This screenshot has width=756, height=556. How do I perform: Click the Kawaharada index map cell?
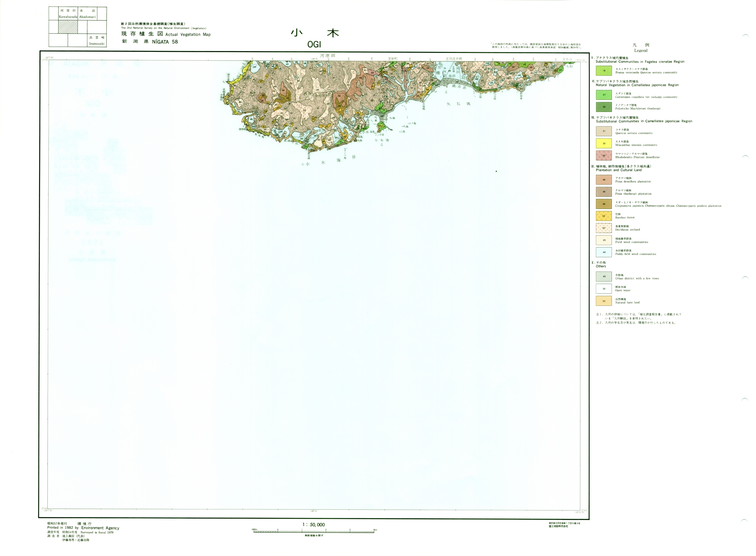(x=68, y=14)
